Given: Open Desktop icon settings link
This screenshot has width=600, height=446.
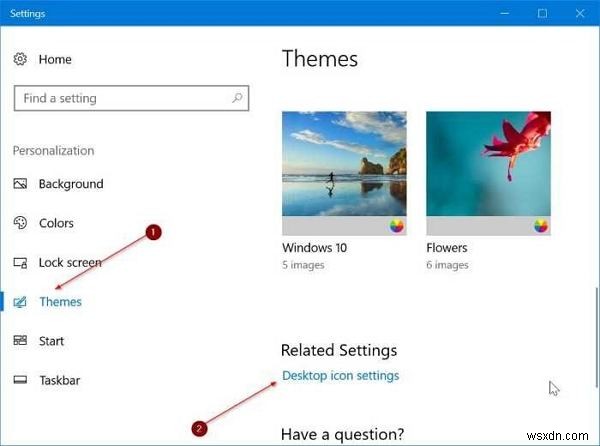Looking at the screenshot, I should 341,376.
